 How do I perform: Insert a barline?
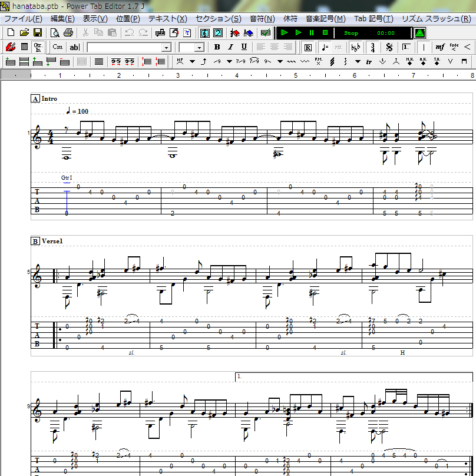point(423,47)
